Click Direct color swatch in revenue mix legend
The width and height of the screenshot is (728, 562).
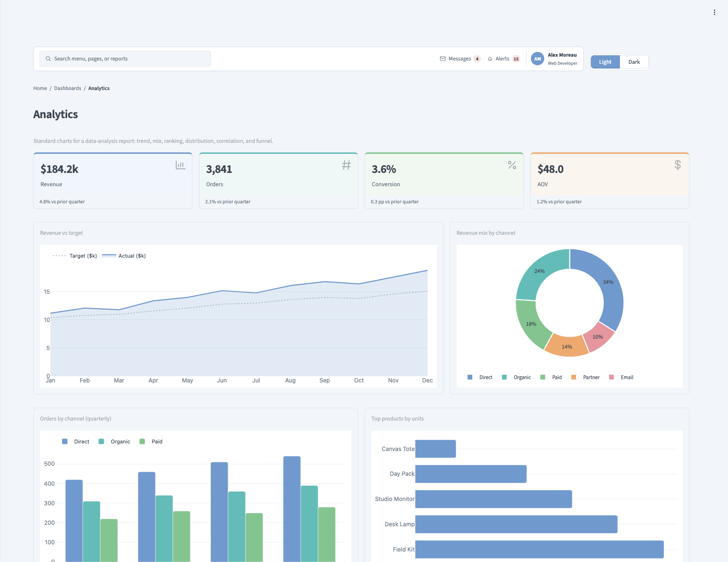pos(470,377)
